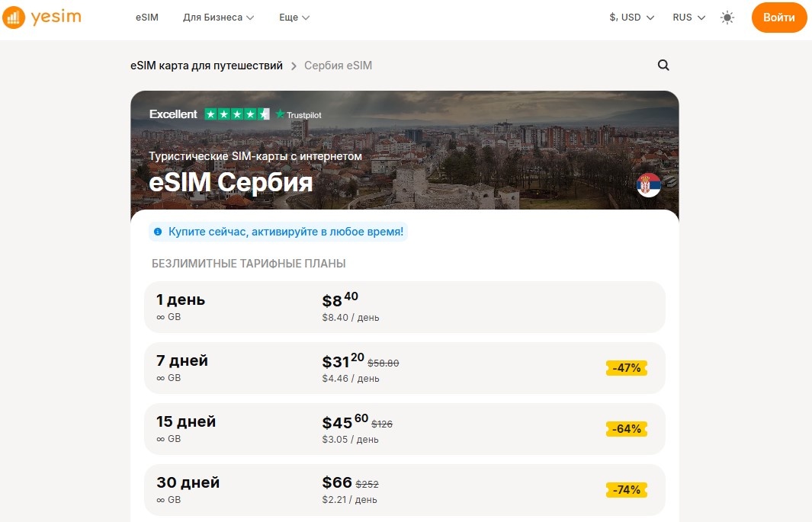
Task: Open the Еще dropdown menu
Action: pyautogui.click(x=293, y=17)
